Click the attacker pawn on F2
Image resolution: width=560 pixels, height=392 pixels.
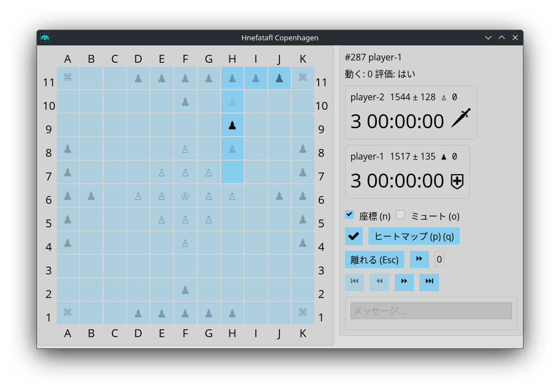click(185, 290)
